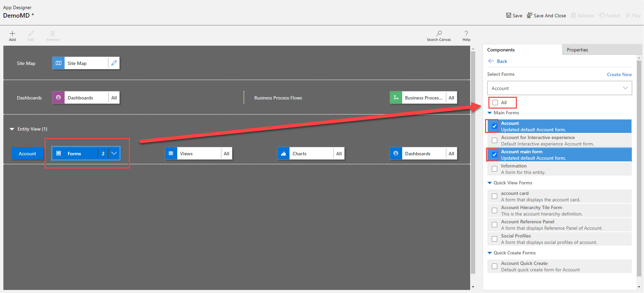The image size is (644, 293).
Task: Switch to the Properties tab
Action: coord(602,50)
